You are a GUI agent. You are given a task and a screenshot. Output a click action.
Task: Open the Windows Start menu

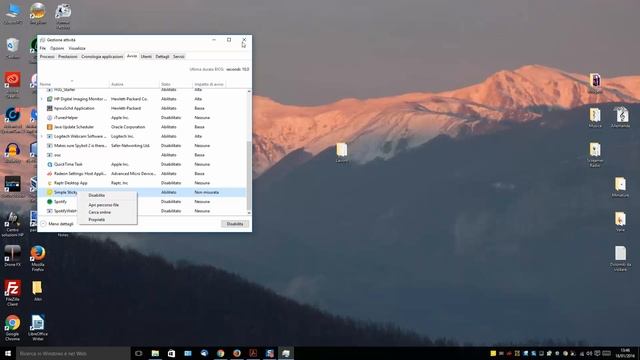click(x=8, y=353)
